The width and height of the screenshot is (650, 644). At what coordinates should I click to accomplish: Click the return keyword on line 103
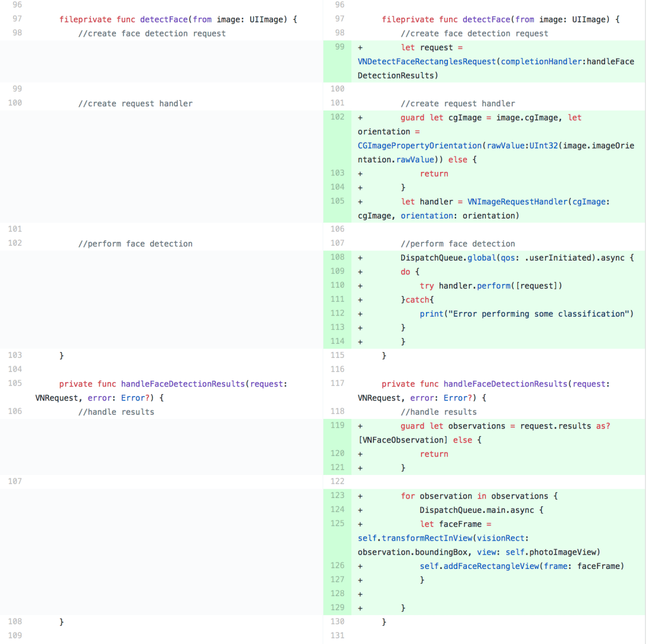coord(434,174)
